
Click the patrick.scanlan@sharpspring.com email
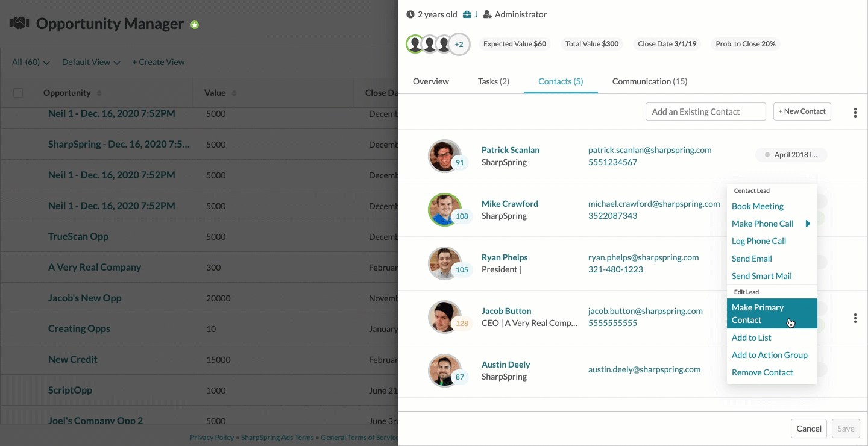[650, 150]
